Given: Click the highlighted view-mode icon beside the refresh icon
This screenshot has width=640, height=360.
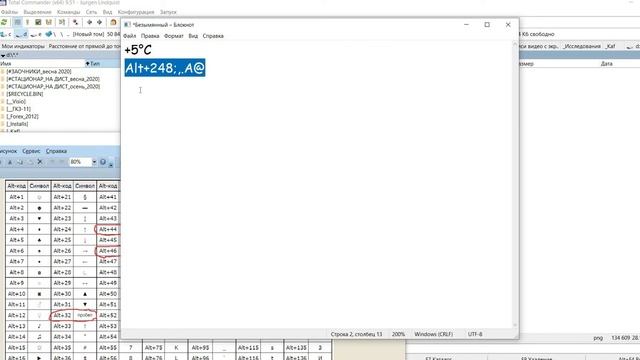Looking at the screenshot, I should pyautogui.click(x=18, y=22).
